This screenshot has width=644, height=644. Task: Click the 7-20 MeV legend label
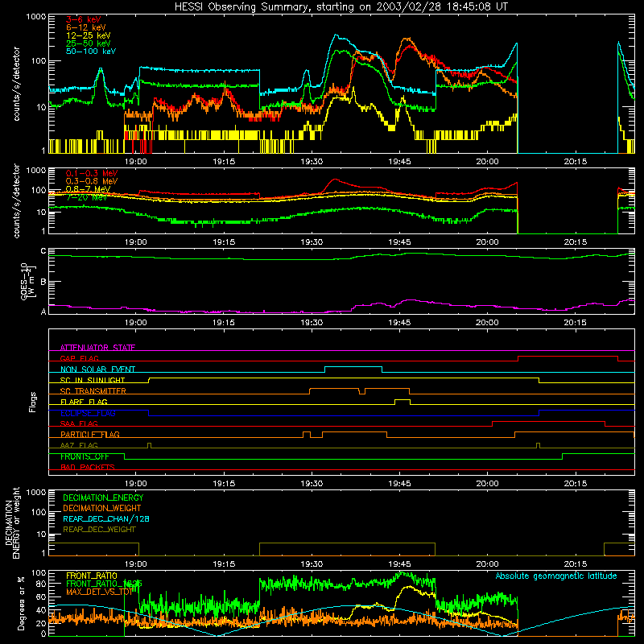(86, 197)
